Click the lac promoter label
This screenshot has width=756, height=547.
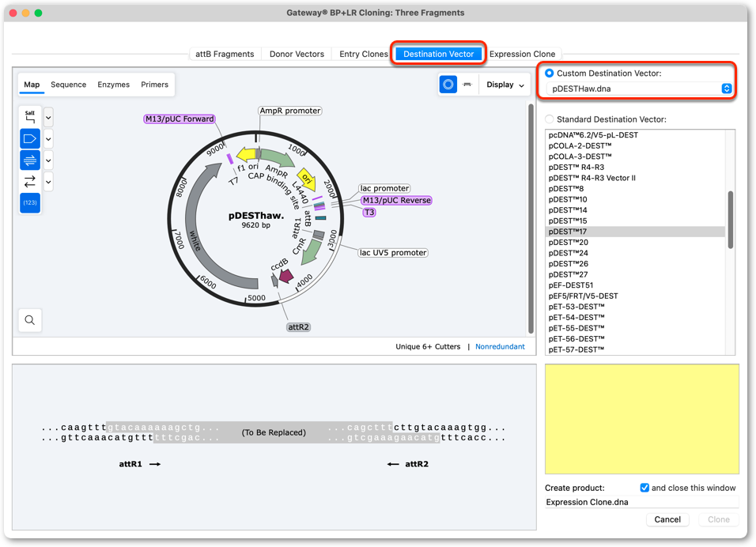tap(384, 188)
